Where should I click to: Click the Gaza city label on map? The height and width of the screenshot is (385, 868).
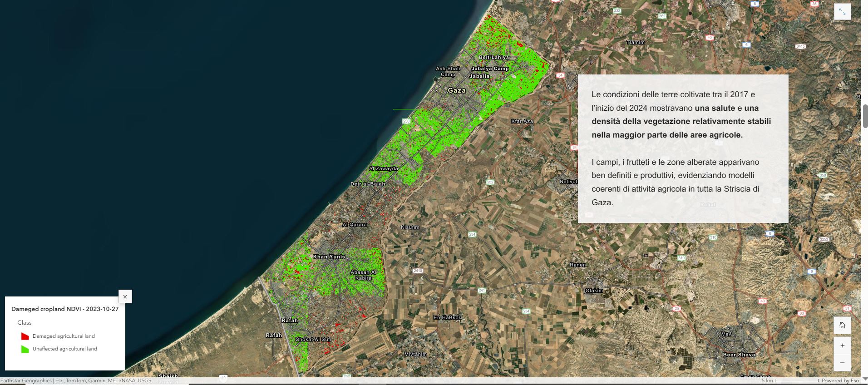click(457, 90)
